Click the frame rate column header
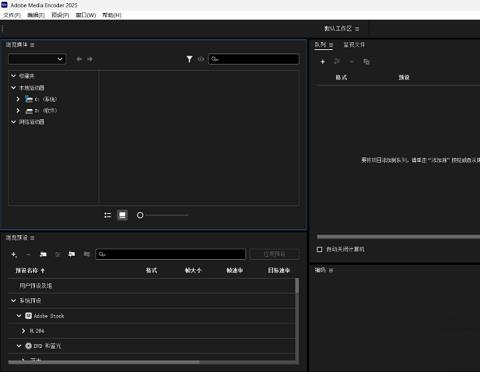 coord(235,270)
